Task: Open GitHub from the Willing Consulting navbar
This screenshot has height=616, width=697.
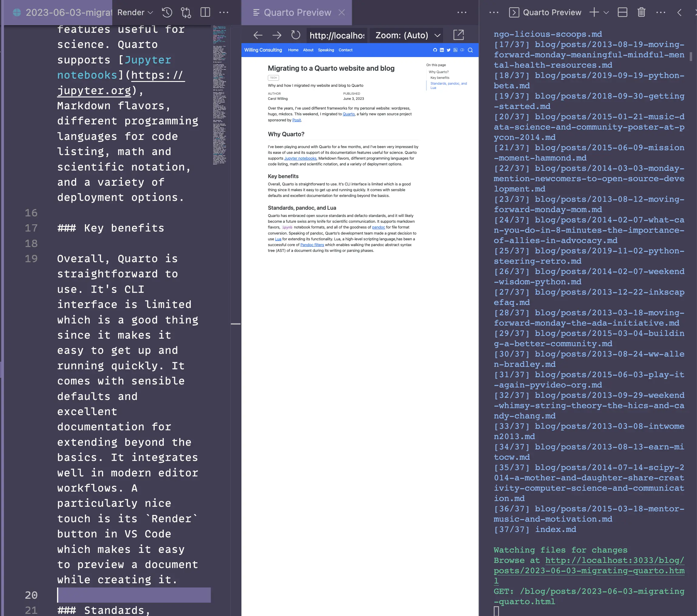Action: coord(435,50)
